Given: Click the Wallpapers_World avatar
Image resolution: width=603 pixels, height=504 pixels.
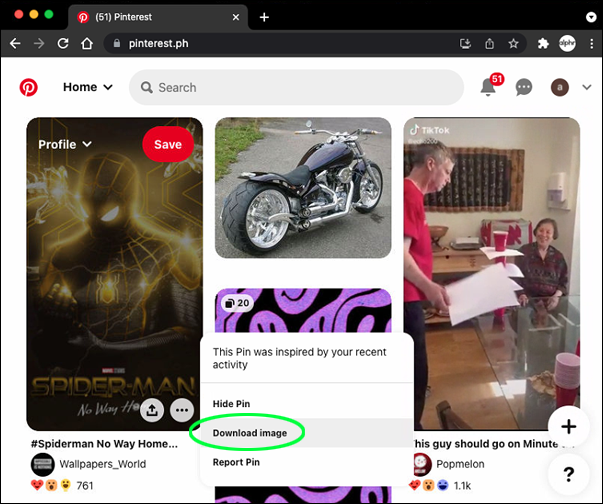Looking at the screenshot, I should (43, 464).
